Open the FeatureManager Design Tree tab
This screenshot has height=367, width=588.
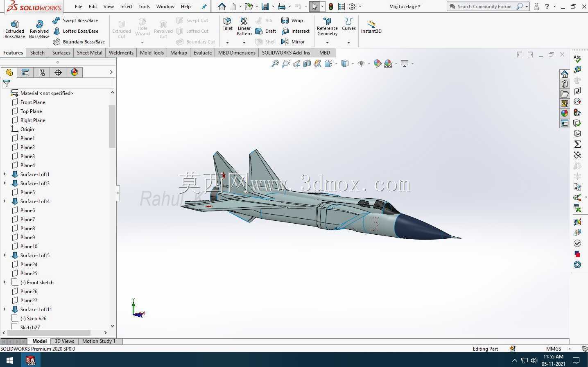[x=9, y=72]
